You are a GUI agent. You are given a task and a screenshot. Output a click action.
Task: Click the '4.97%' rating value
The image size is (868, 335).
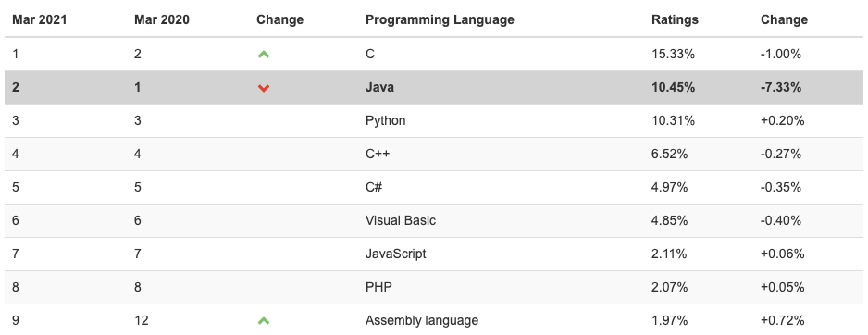click(670, 187)
